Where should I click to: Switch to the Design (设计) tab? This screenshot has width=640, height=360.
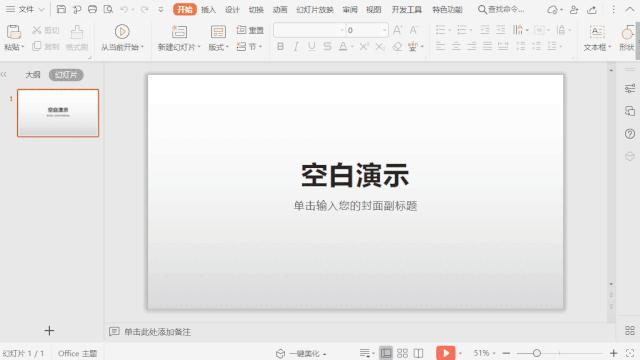click(232, 9)
